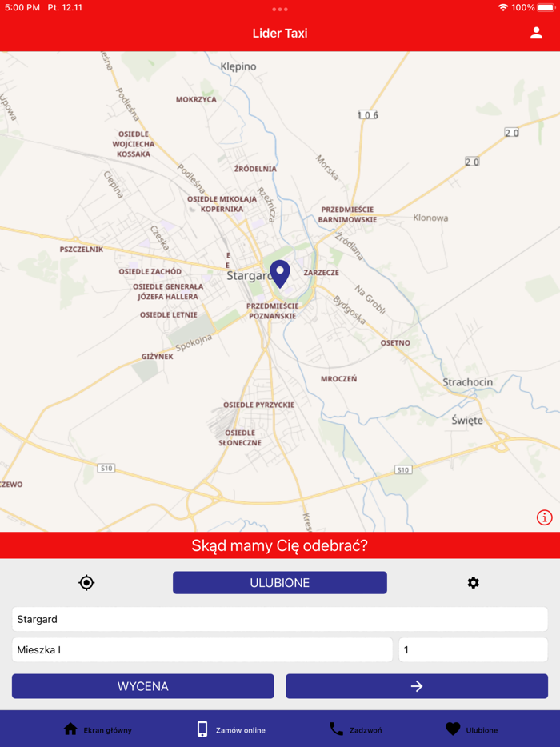Continue with the arrow button
Image resolution: width=560 pixels, height=747 pixels.
pyautogui.click(x=417, y=686)
